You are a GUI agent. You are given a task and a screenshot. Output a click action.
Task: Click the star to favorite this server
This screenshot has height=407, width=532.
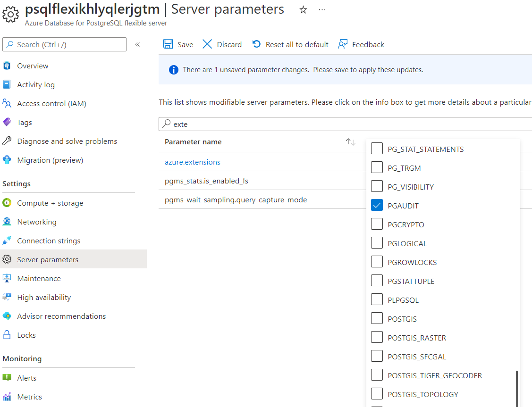[303, 9]
